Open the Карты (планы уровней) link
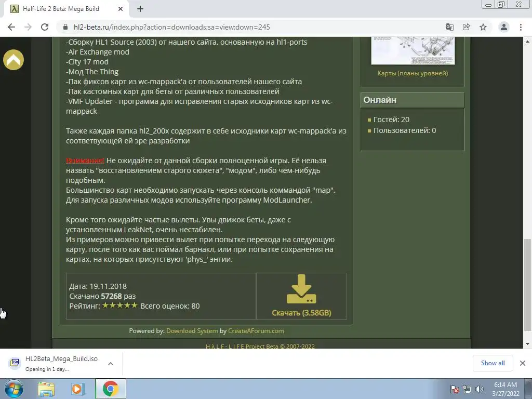This screenshot has height=399, width=532. click(x=413, y=73)
